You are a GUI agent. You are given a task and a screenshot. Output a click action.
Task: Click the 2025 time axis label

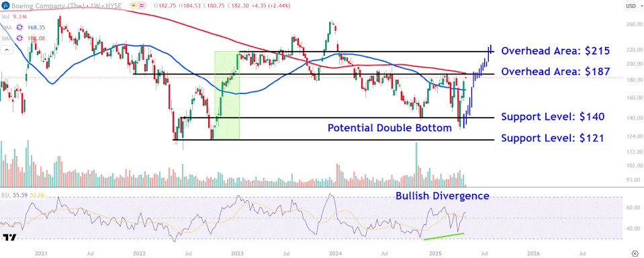point(434,254)
